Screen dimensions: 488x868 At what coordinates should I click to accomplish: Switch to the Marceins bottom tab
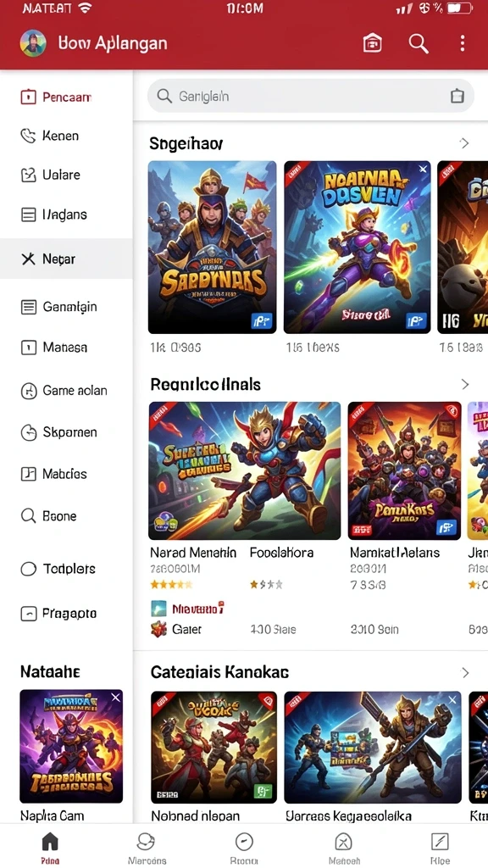(x=147, y=848)
